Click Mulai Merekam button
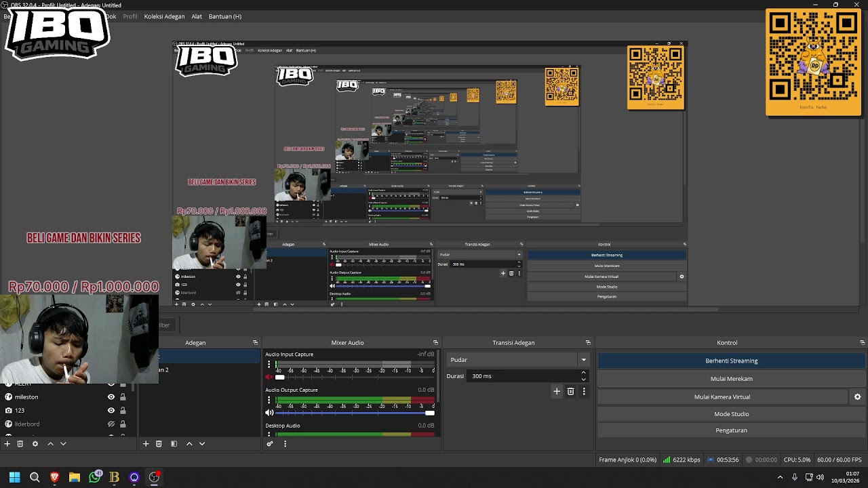 tap(732, 379)
